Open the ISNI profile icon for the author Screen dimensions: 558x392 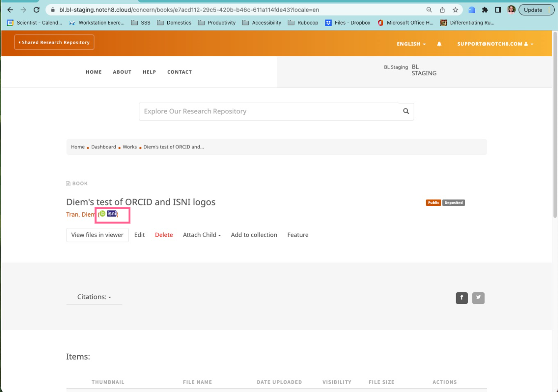112,214
